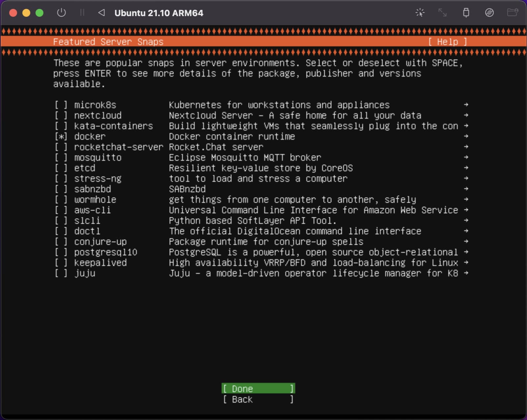Click the Help button in header
This screenshot has height=420, width=527.
(x=447, y=42)
